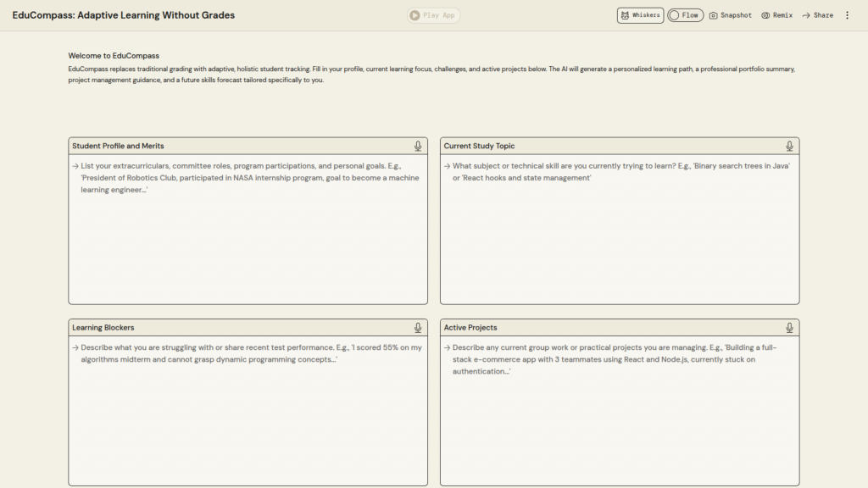This screenshot has width=868, height=488.
Task: Click the Remix icon in the top bar
Action: click(765, 15)
